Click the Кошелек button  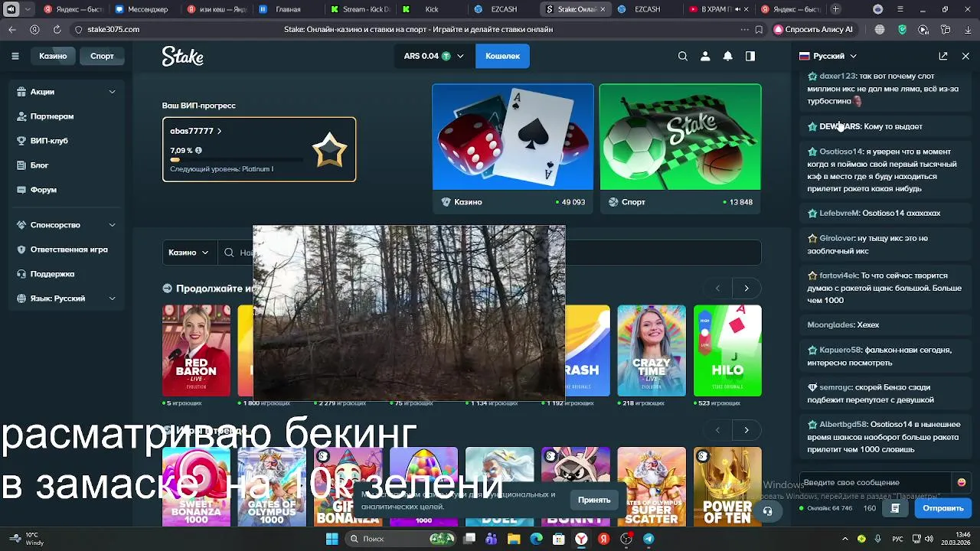click(502, 56)
